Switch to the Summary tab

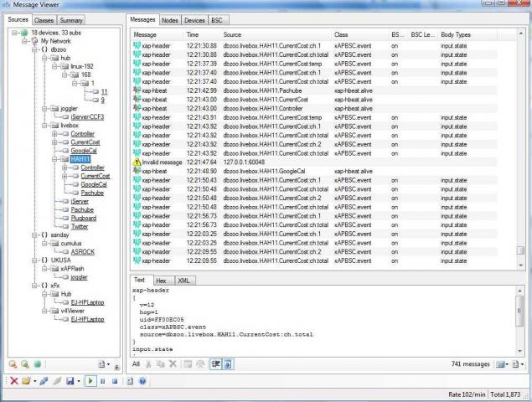click(71, 20)
